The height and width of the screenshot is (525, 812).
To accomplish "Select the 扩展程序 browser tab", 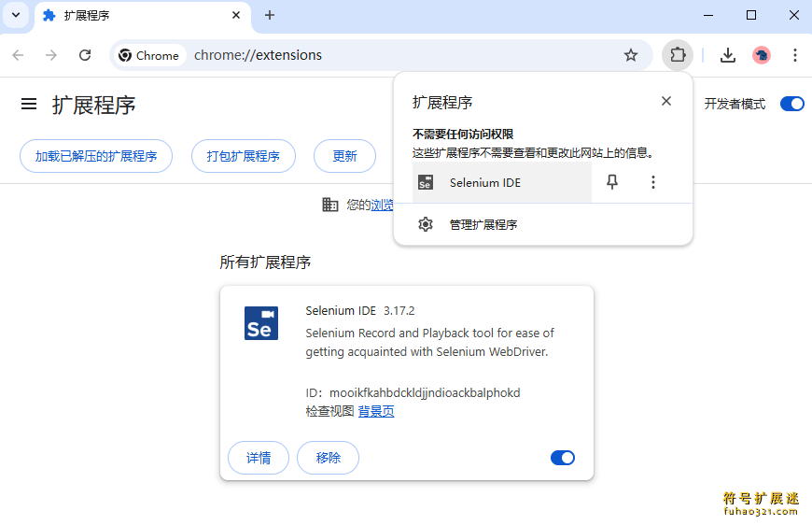I will [x=143, y=16].
